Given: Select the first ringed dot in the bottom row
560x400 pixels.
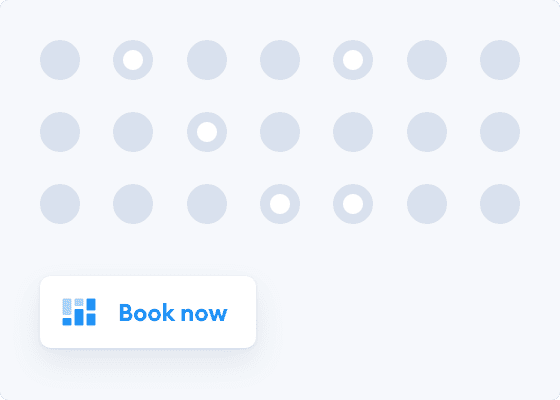Looking at the screenshot, I should (280, 204).
